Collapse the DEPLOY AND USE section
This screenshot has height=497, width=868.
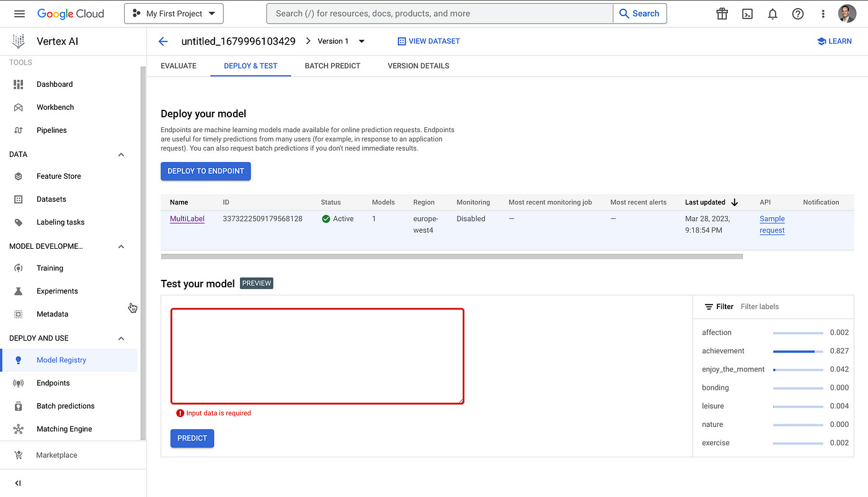pos(122,338)
